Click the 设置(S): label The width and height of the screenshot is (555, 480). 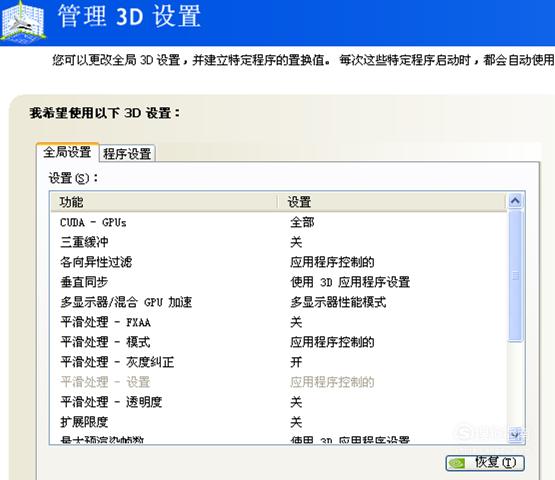click(73, 178)
